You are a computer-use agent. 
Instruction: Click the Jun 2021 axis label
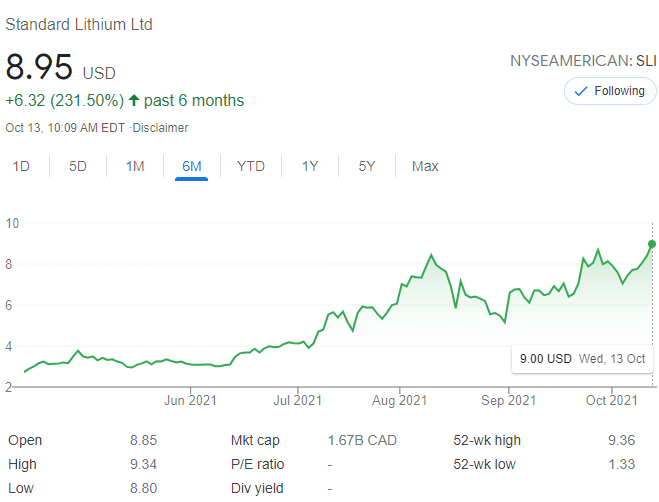coord(190,400)
